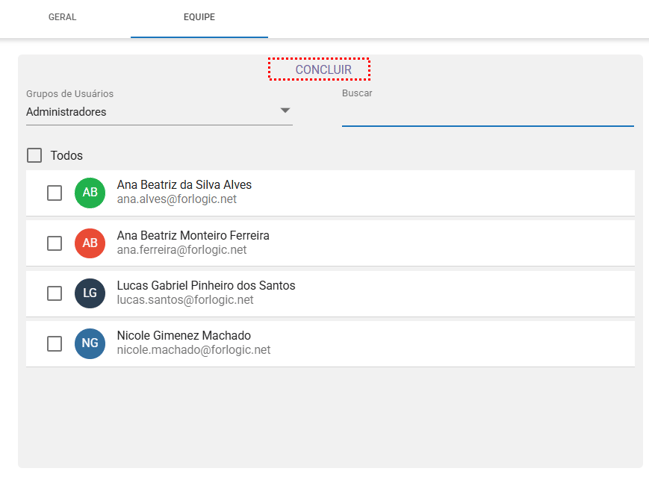Viewport: 649px width, 483px height.
Task: Switch to the GERAL tab
Action: [x=62, y=18]
